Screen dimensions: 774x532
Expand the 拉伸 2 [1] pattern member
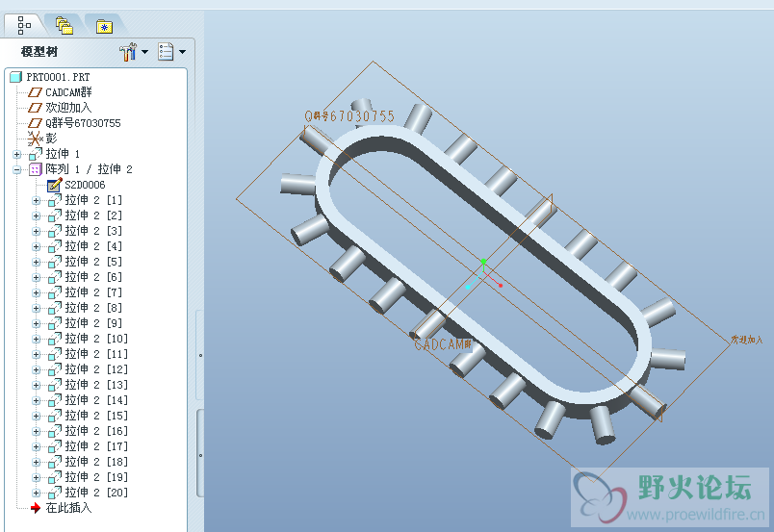coord(37,200)
